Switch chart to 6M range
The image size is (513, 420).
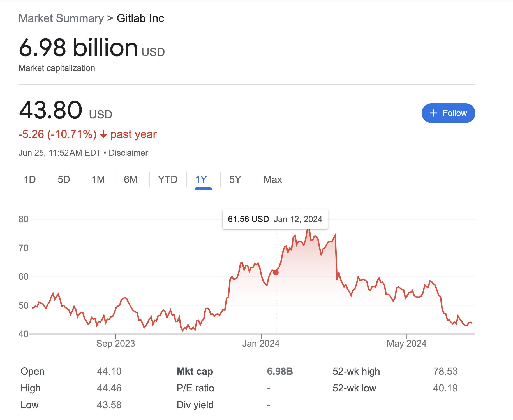point(131,179)
